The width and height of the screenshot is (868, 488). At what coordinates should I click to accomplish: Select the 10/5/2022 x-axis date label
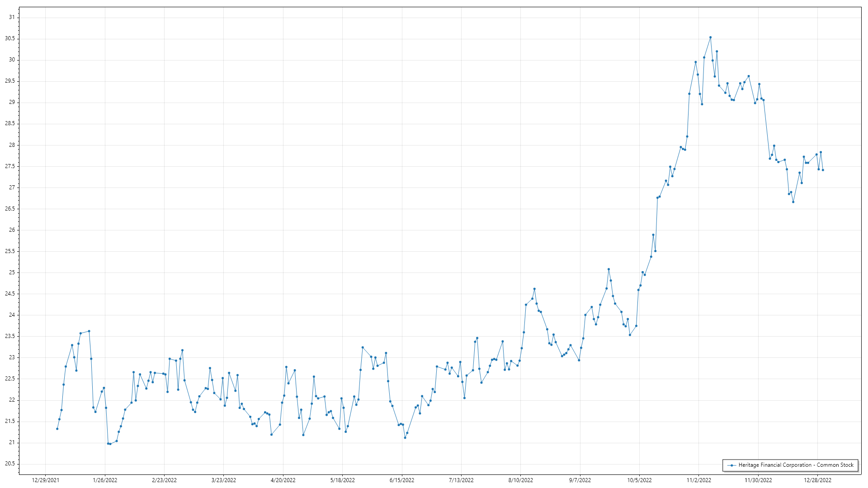639,480
